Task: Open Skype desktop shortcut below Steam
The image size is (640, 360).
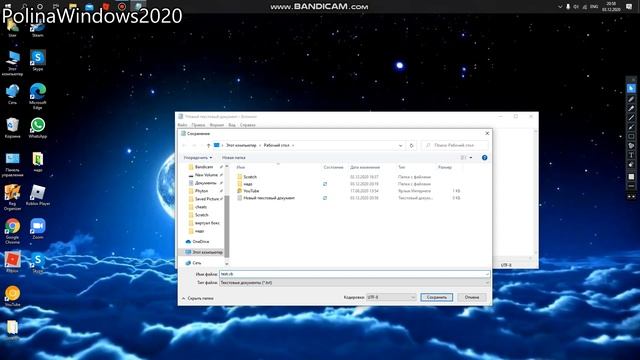Action: pyautogui.click(x=38, y=61)
